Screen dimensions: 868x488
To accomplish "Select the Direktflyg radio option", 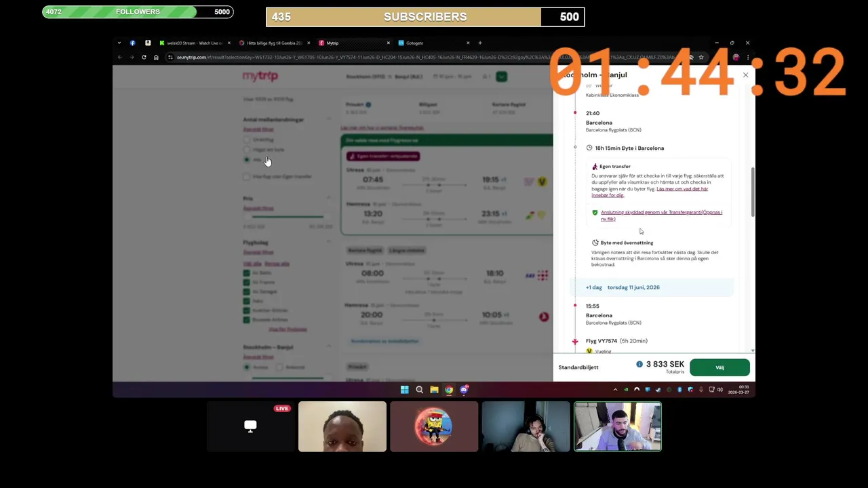I will click(246, 140).
